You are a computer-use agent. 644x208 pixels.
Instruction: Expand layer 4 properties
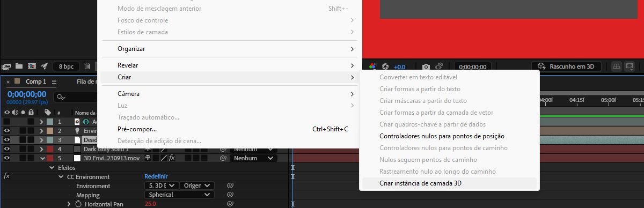[x=41, y=149]
